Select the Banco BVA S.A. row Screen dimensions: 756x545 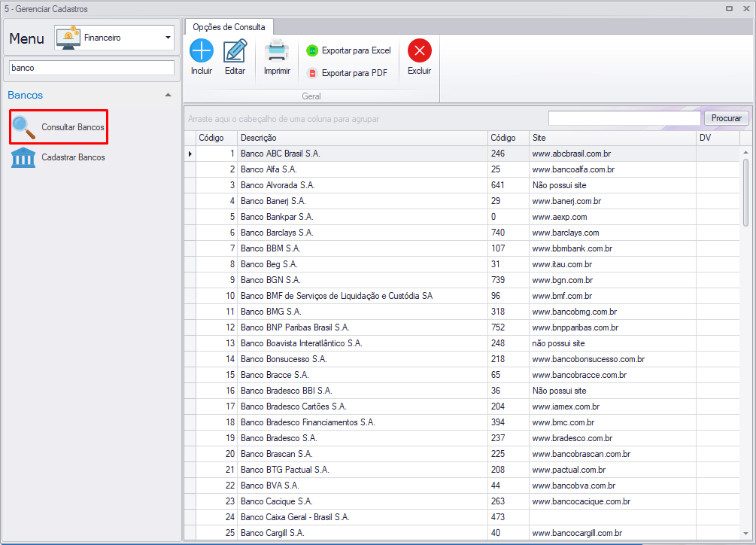462,486
